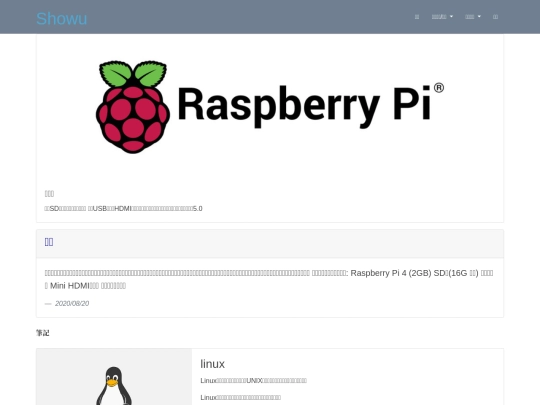The width and height of the screenshot is (540, 405).
Task: Expand the navbar dropdown without a slash
Action: [x=473, y=17]
